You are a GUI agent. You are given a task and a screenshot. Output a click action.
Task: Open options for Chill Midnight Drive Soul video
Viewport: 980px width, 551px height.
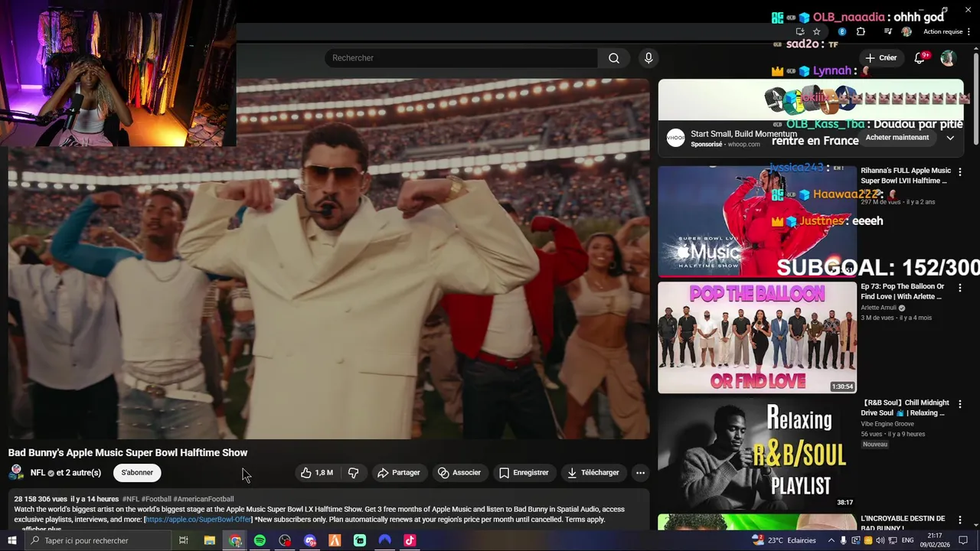coord(959,404)
